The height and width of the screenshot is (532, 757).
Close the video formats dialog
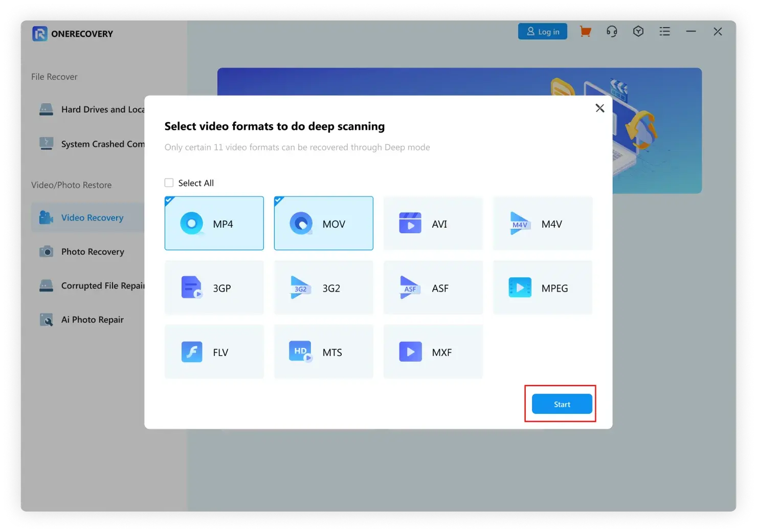600,108
